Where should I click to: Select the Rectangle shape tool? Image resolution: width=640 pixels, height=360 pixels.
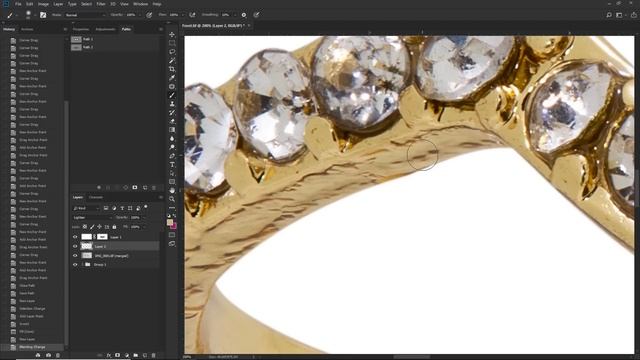172,182
